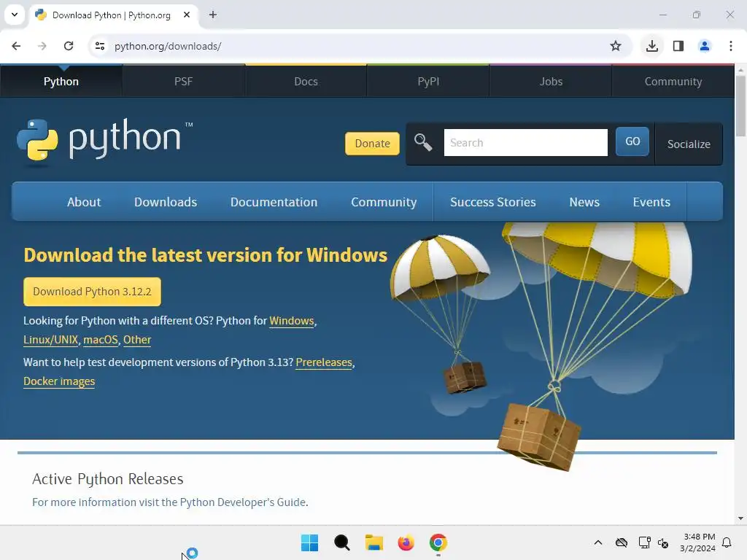Viewport: 747px width, 560px height.
Task: Open Windows taskbar search
Action: [x=342, y=542]
